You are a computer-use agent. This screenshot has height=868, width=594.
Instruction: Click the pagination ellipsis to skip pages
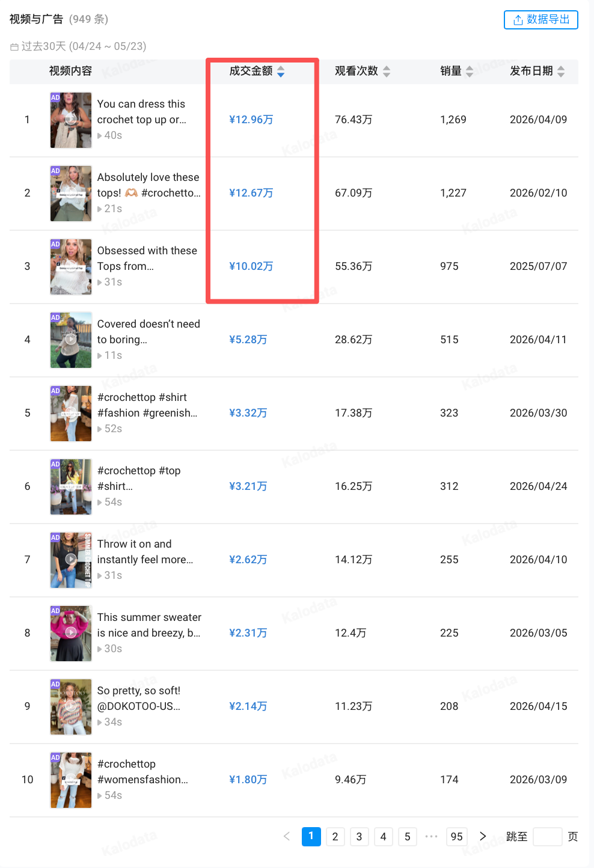(x=431, y=836)
